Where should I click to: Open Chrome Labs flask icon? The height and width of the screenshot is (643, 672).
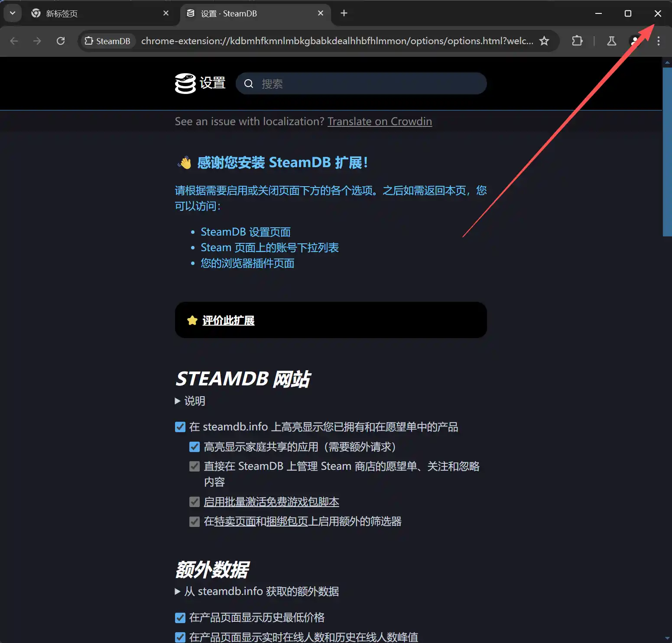tap(611, 41)
